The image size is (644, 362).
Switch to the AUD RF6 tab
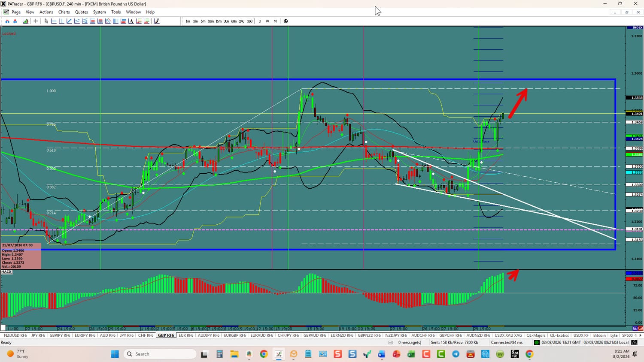[107, 335]
